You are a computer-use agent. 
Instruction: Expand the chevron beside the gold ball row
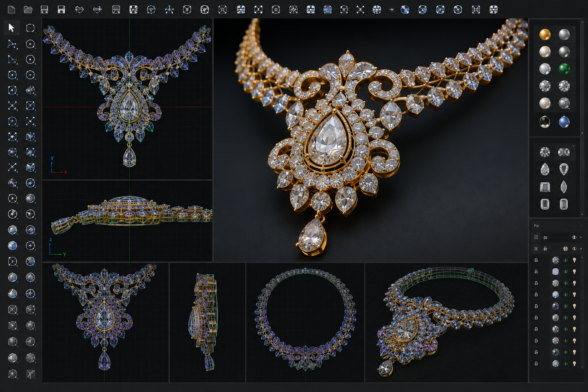pyautogui.click(x=581, y=249)
